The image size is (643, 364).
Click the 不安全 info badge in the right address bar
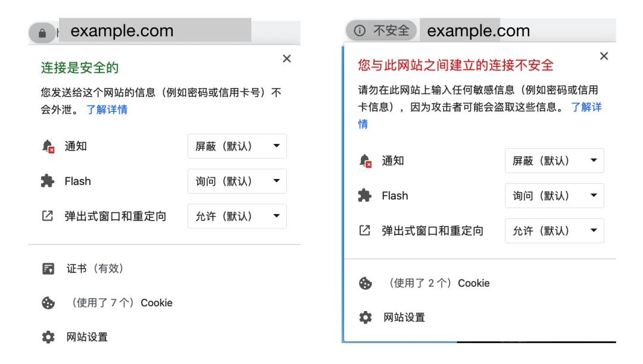382,30
